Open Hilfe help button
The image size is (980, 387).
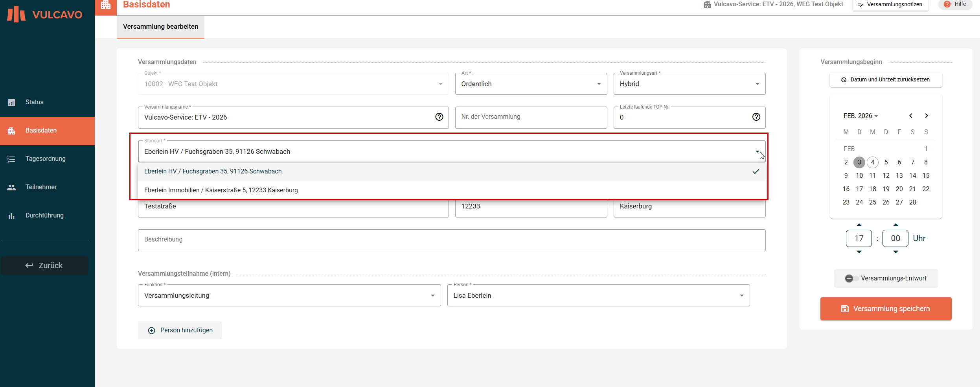[x=955, y=4]
